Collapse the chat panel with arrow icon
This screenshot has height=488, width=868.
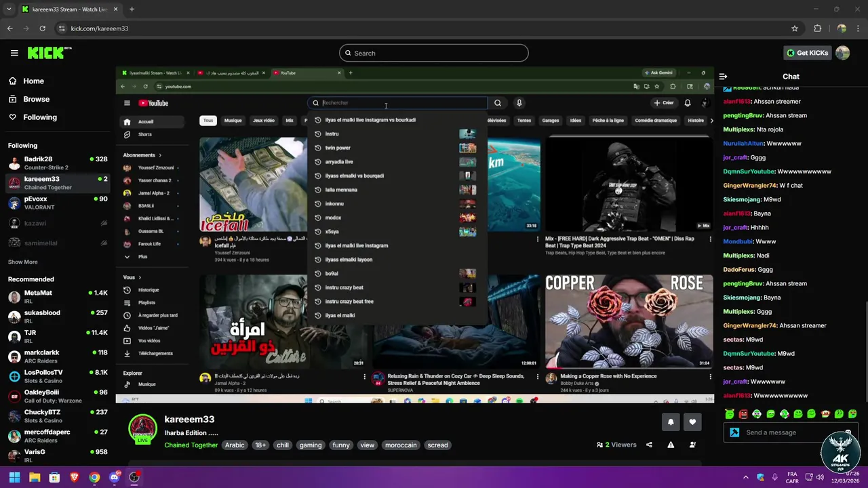pyautogui.click(x=723, y=77)
